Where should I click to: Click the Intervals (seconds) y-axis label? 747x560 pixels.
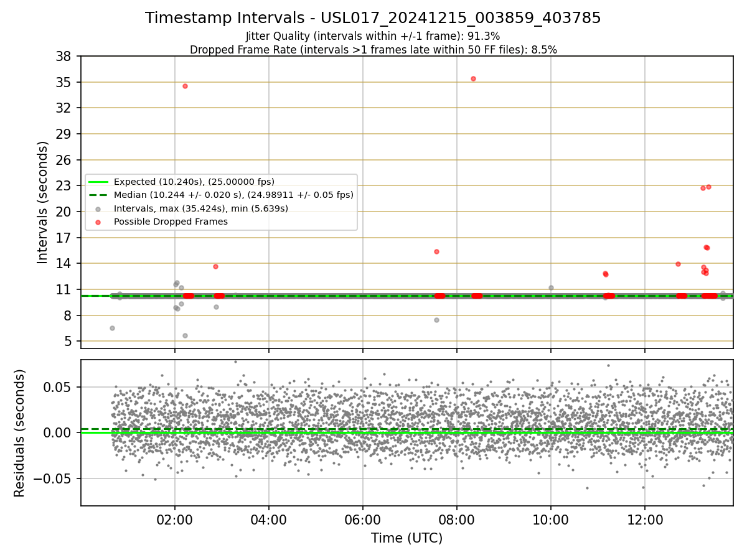(x=43, y=202)
